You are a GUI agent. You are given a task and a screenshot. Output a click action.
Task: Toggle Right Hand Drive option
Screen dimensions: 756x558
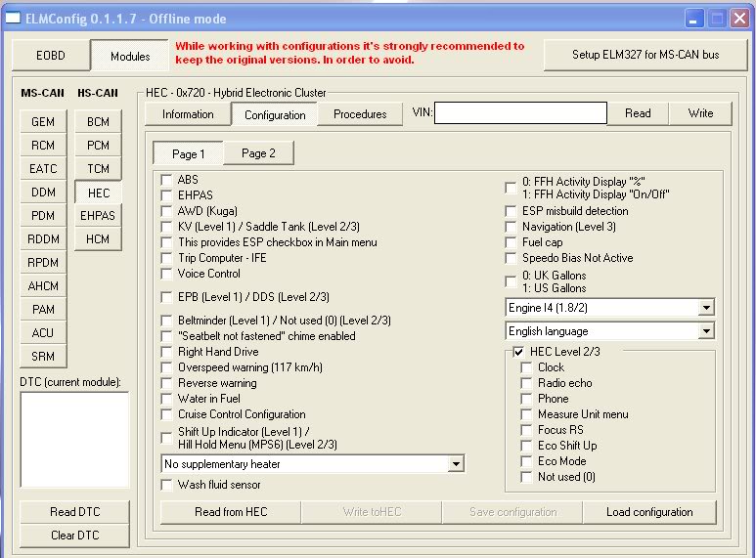pyautogui.click(x=167, y=352)
